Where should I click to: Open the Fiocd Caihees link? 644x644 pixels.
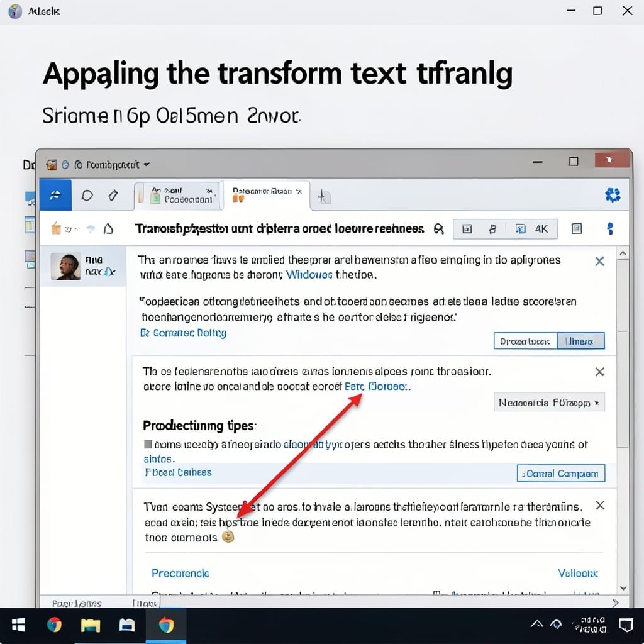(178, 473)
